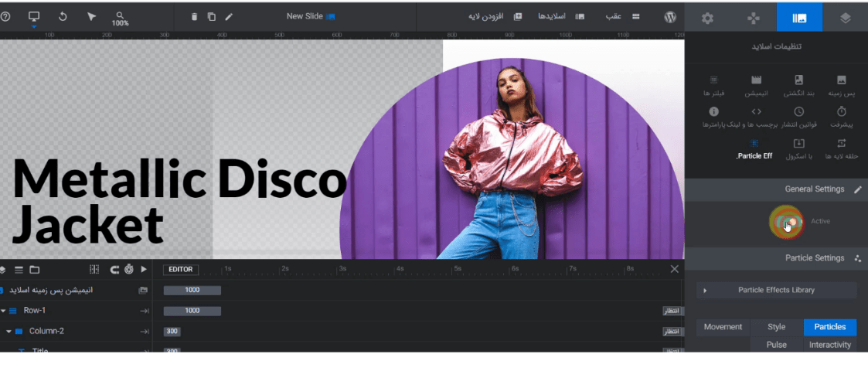Delete layer using trash icon
This screenshot has width=868, height=378.
pos(194,17)
